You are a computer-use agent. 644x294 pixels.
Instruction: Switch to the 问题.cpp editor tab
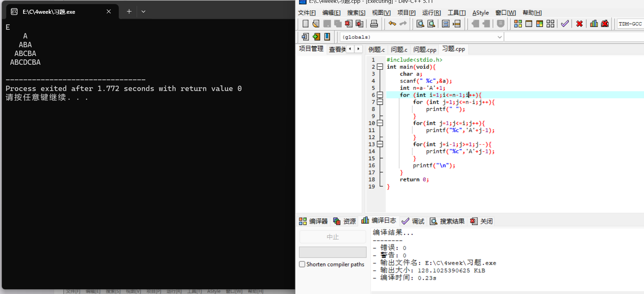pos(425,49)
